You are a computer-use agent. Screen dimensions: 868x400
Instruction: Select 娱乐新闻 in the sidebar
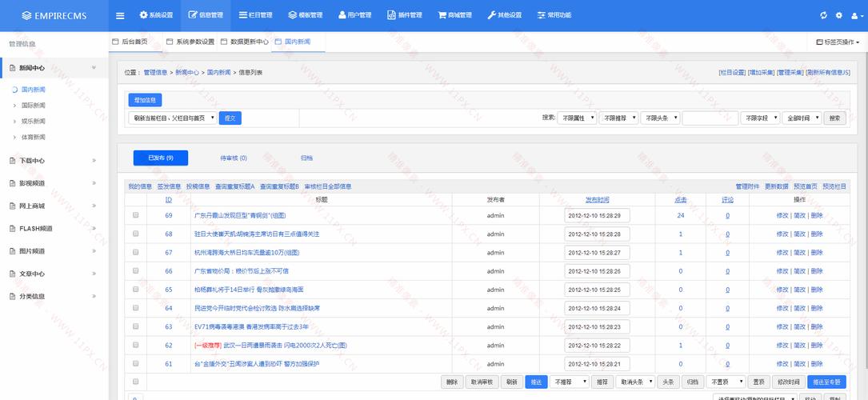[34, 121]
